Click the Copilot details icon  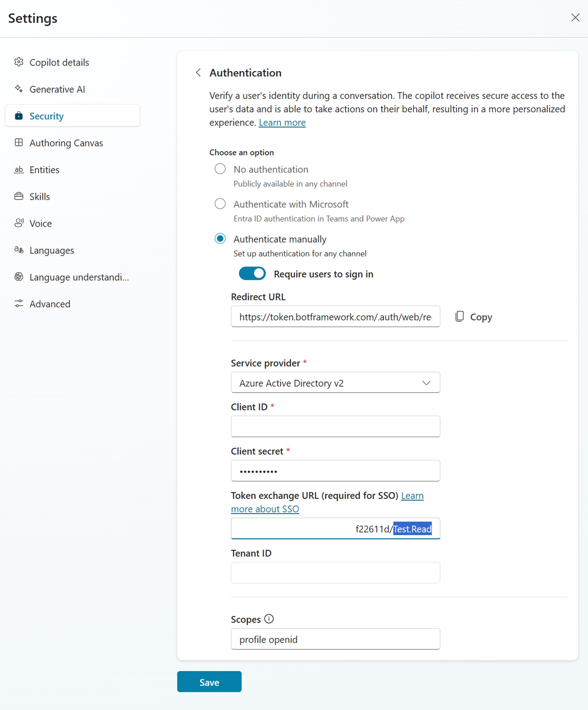[18, 62]
